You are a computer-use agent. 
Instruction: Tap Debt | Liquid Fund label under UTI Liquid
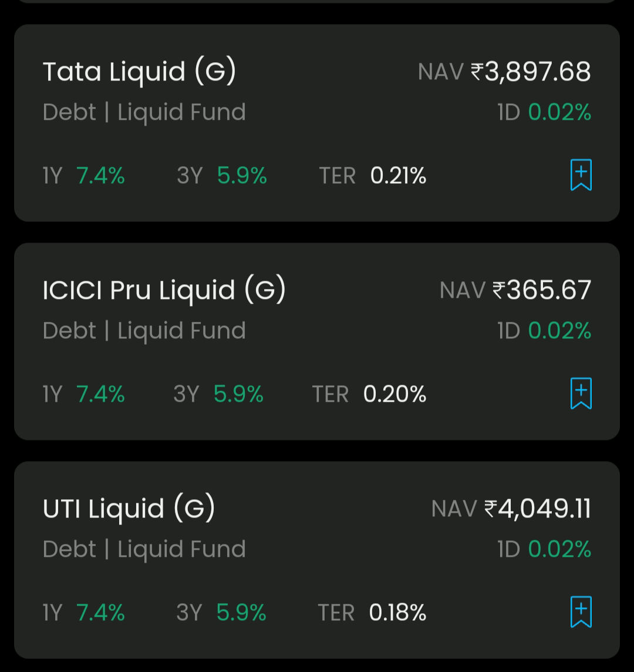[x=144, y=549]
